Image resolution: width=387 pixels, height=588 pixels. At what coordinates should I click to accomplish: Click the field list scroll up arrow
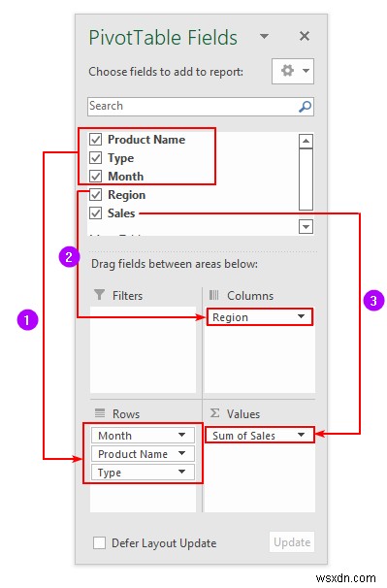[306, 141]
